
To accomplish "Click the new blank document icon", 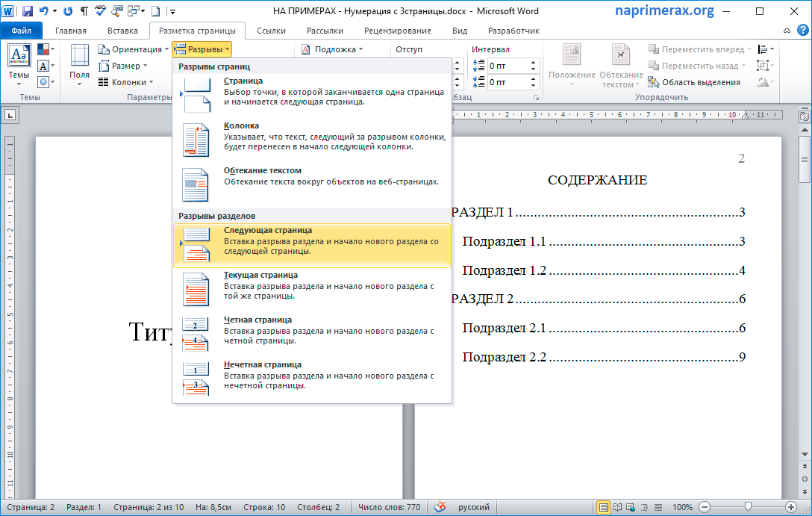I will (x=155, y=11).
